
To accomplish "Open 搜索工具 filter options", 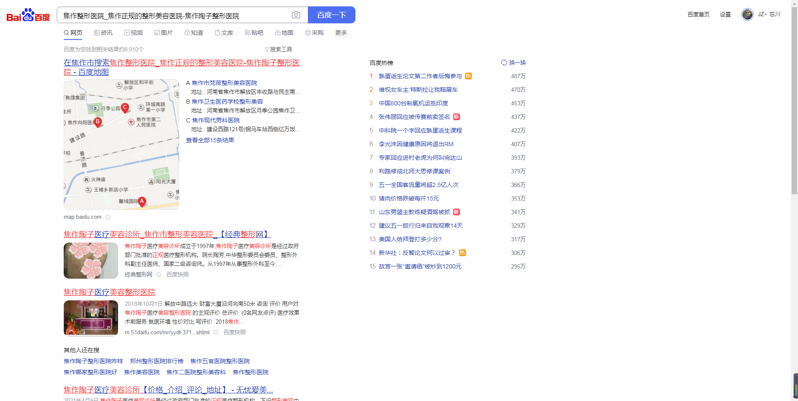I will click(278, 49).
